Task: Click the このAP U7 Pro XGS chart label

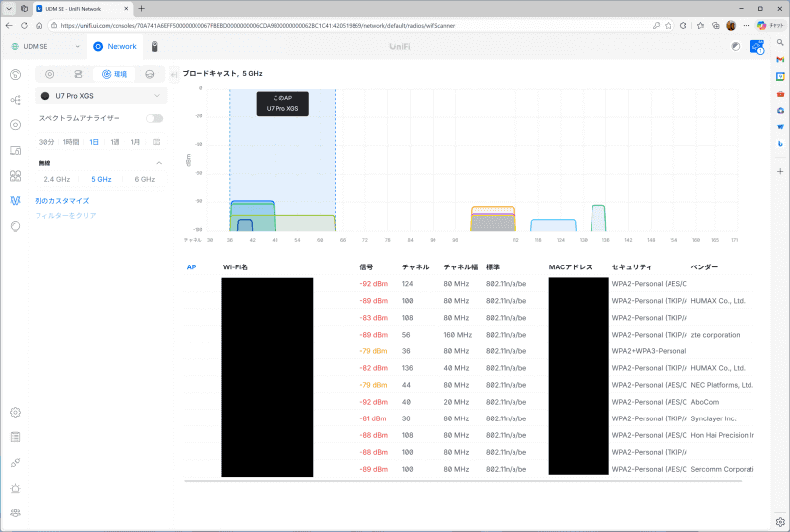Action: click(x=282, y=104)
